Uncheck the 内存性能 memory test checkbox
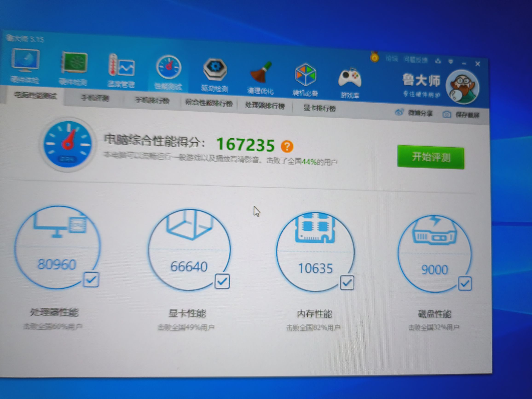The image size is (532, 399). [x=347, y=282]
